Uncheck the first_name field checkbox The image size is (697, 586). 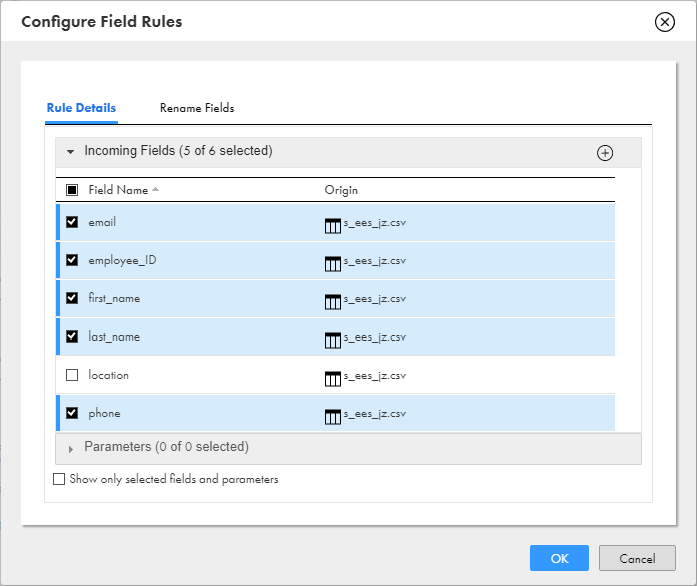pyautogui.click(x=72, y=298)
